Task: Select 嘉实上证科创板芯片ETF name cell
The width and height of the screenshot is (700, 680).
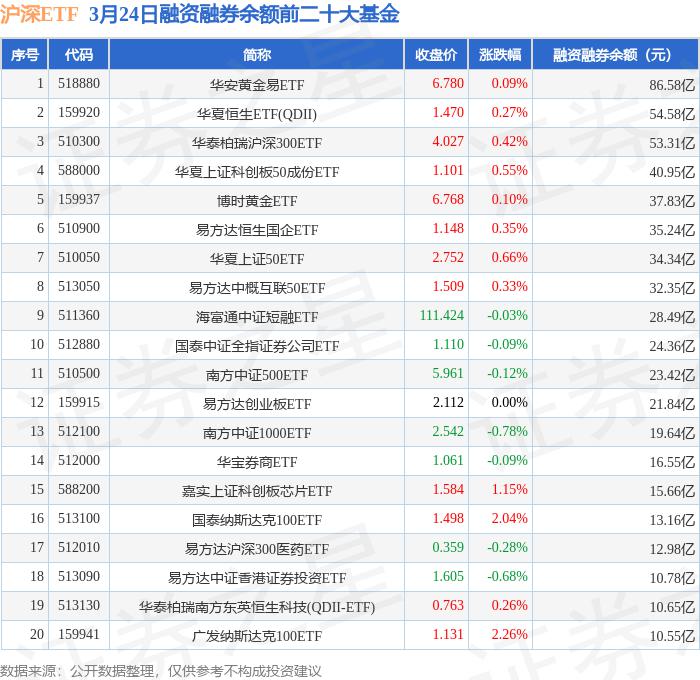Action: tap(257, 491)
